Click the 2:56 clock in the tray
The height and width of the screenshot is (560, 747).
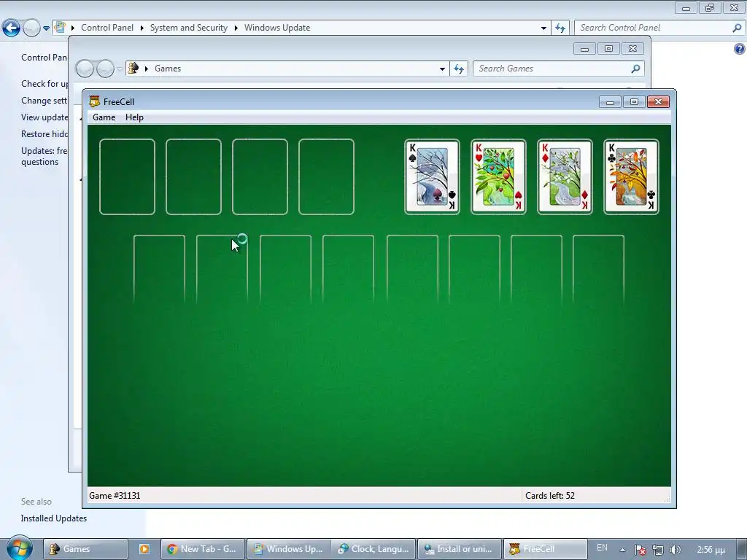711,550
